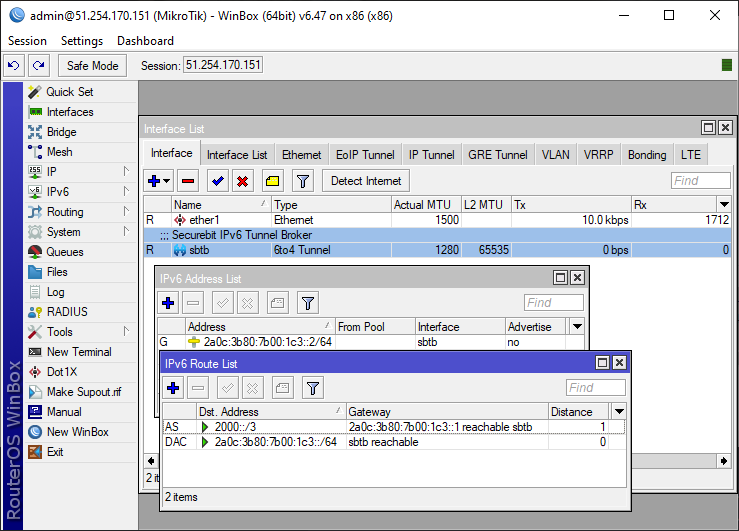Add new IPv6 route with plus
739x531 pixels.
point(173,388)
